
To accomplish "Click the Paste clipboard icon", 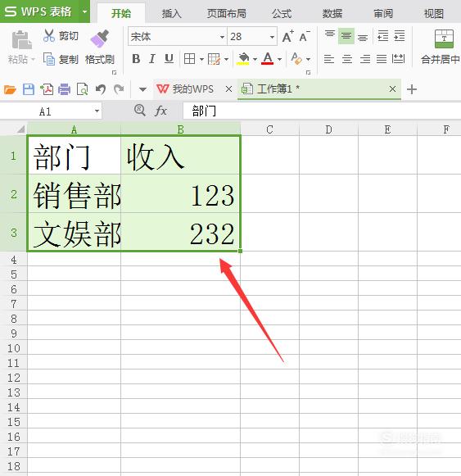I will click(x=21, y=40).
